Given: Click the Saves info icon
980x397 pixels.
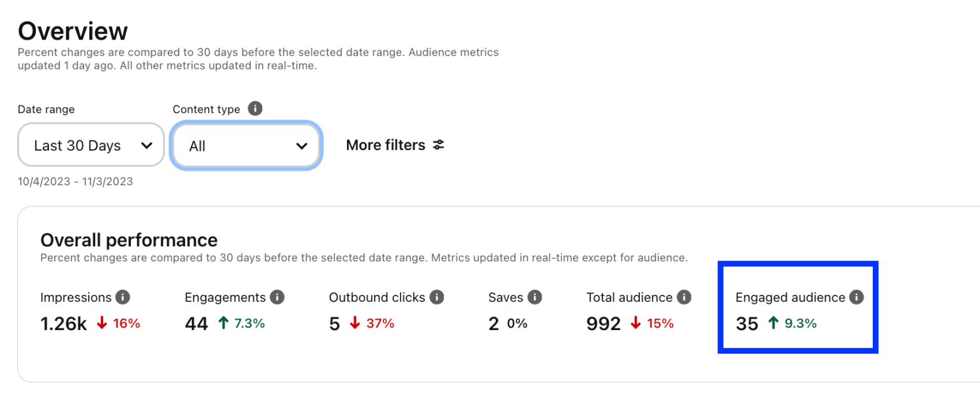Looking at the screenshot, I should [x=536, y=297].
